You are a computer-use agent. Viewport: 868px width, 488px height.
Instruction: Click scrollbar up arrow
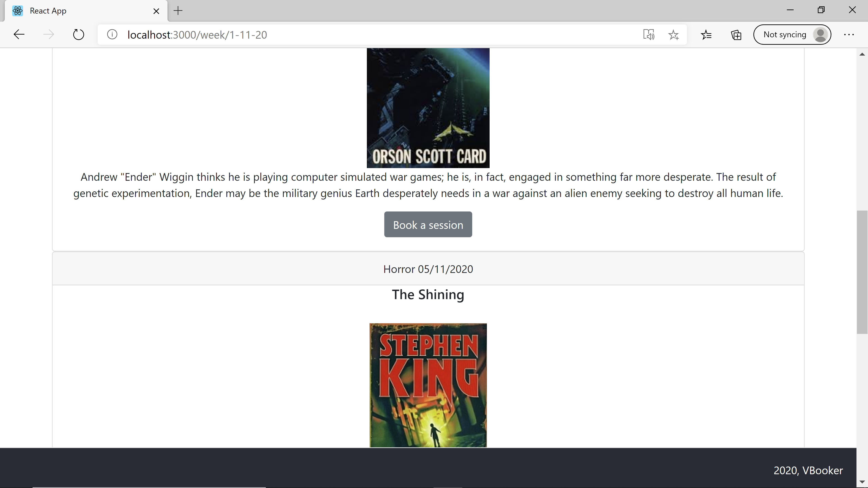click(862, 54)
